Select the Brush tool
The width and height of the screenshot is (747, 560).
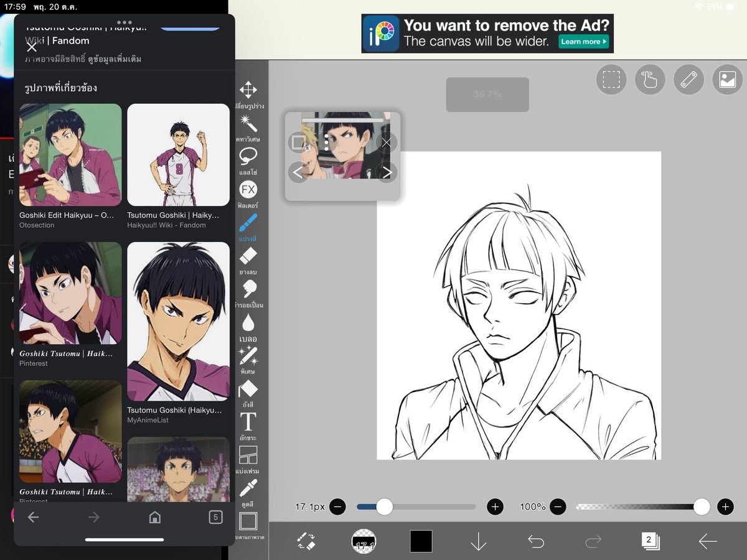pyautogui.click(x=248, y=223)
